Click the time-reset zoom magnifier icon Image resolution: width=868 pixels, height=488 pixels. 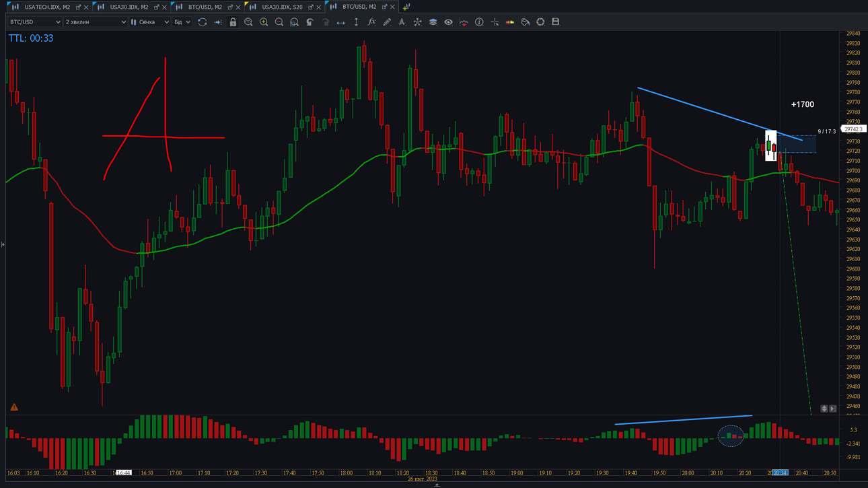point(248,22)
